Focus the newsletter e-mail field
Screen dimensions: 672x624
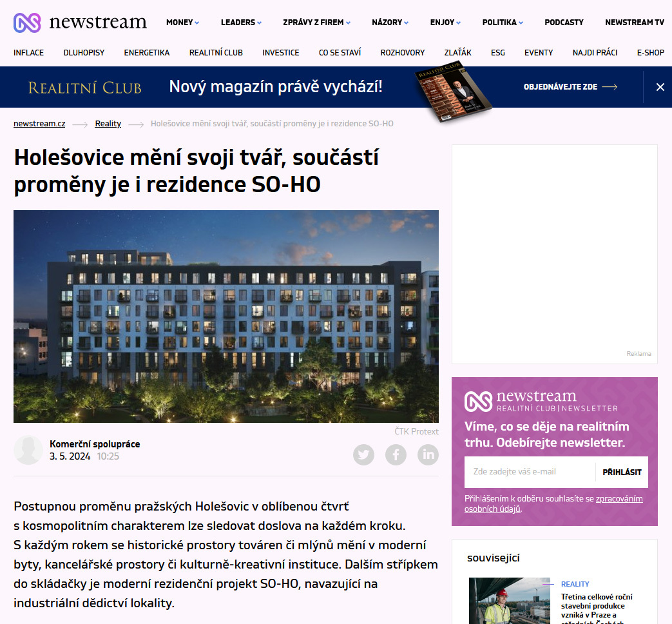click(530, 472)
